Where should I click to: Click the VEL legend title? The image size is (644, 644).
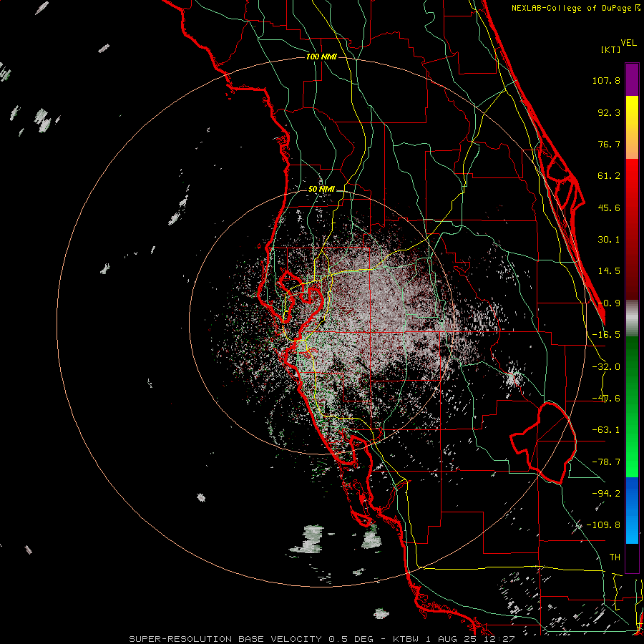coord(628,43)
